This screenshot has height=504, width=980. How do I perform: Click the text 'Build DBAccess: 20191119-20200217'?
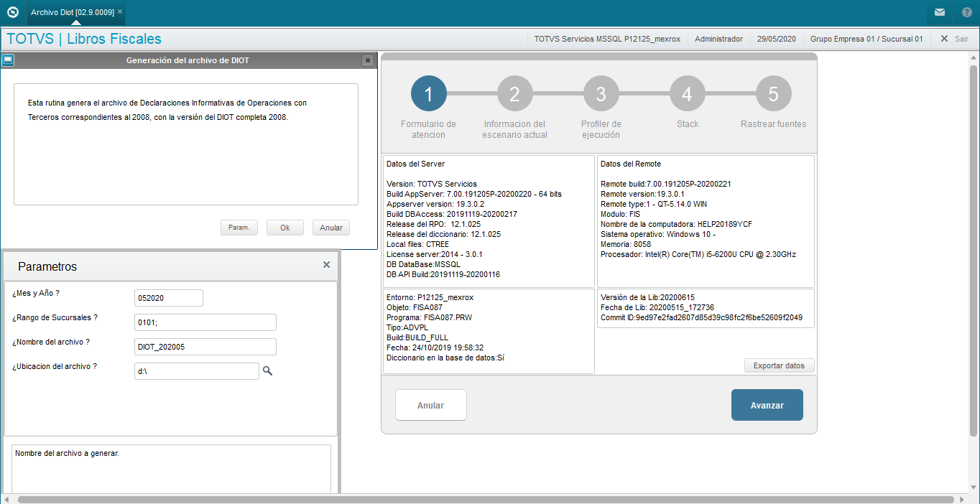tap(452, 214)
